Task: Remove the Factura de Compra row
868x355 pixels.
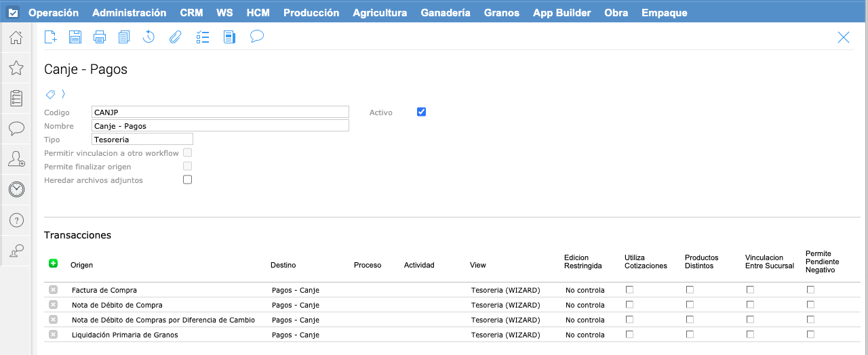Action: [x=53, y=290]
